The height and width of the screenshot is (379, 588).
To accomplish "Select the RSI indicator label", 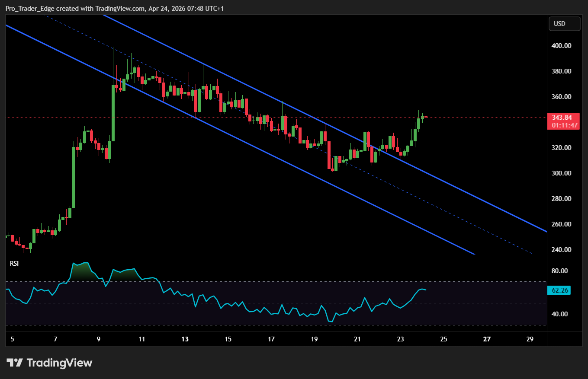I will tap(14, 263).
